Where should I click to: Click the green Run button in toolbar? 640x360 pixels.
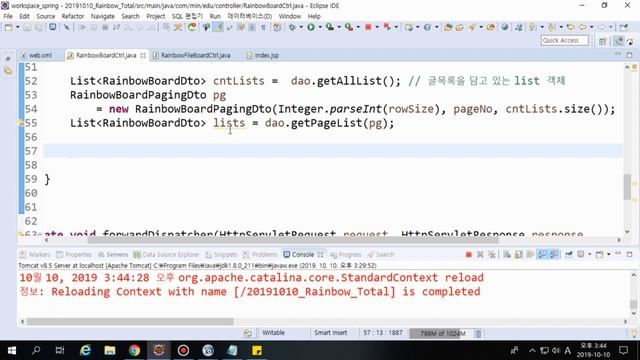coord(311,27)
